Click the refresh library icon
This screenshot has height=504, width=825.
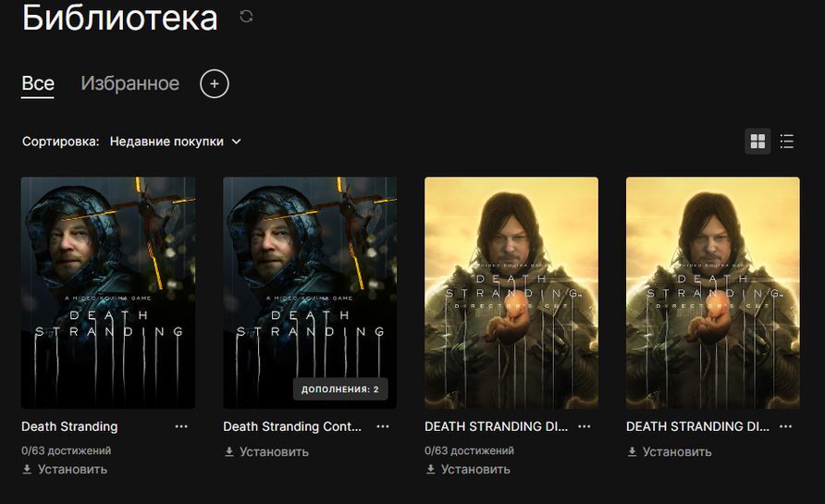click(x=246, y=16)
